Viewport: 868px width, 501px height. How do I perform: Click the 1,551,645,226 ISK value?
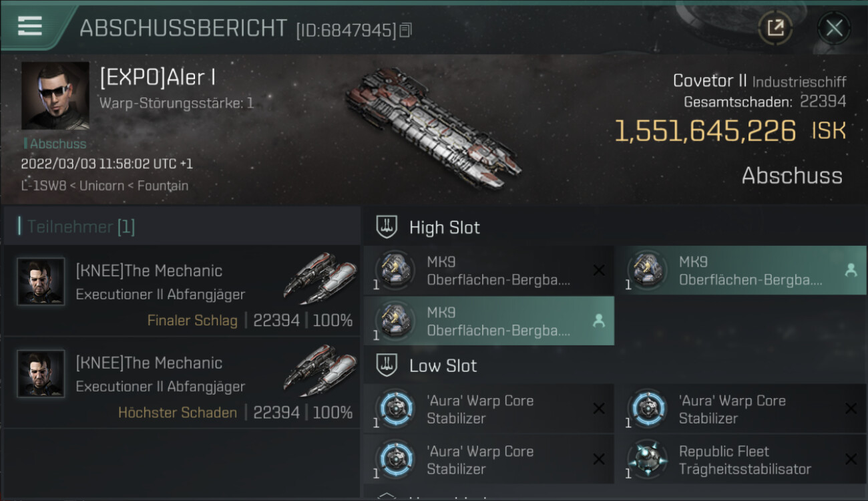[730, 131]
